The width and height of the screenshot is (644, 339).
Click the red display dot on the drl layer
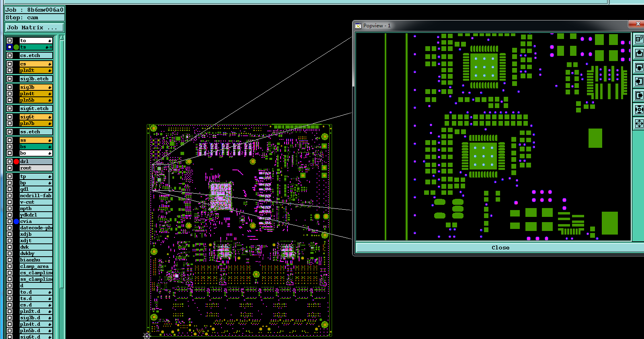tap(16, 161)
